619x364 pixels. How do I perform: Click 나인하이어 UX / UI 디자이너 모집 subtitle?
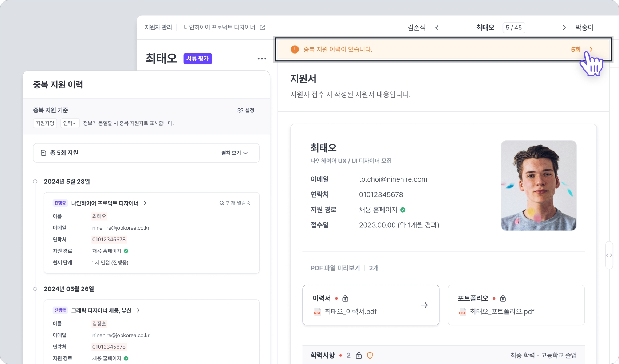coord(351,161)
